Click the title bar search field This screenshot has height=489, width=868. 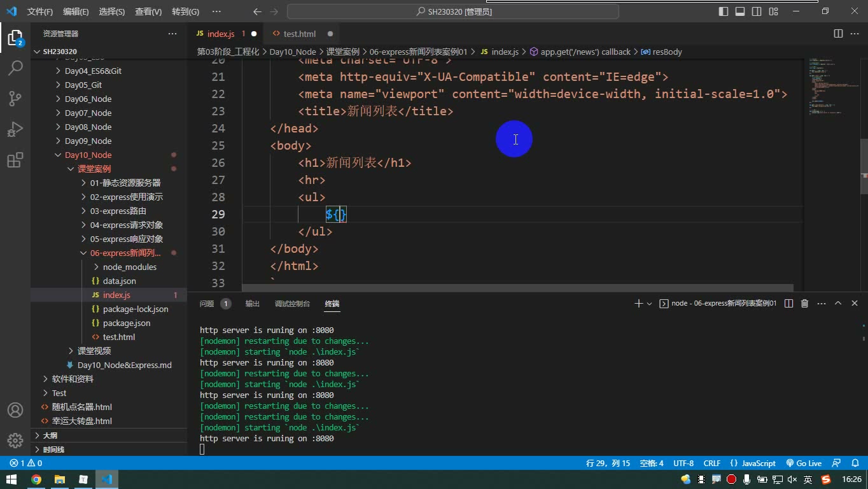(453, 11)
